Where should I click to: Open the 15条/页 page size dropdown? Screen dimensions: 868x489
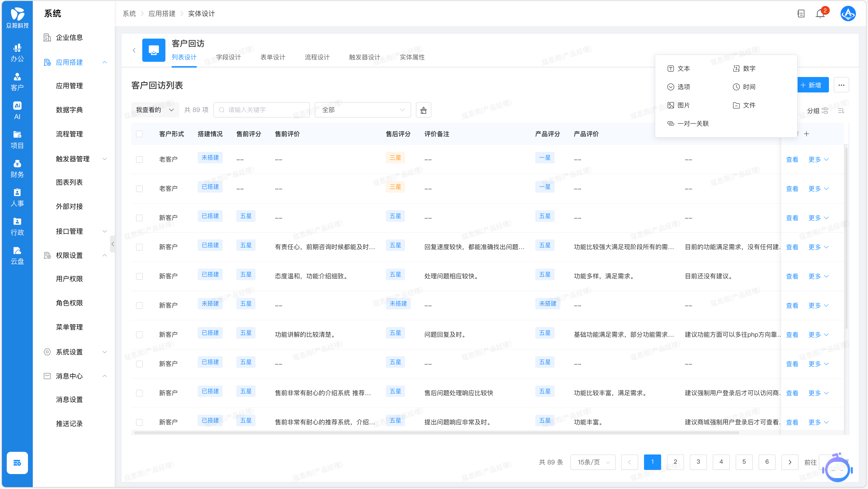[593, 462]
